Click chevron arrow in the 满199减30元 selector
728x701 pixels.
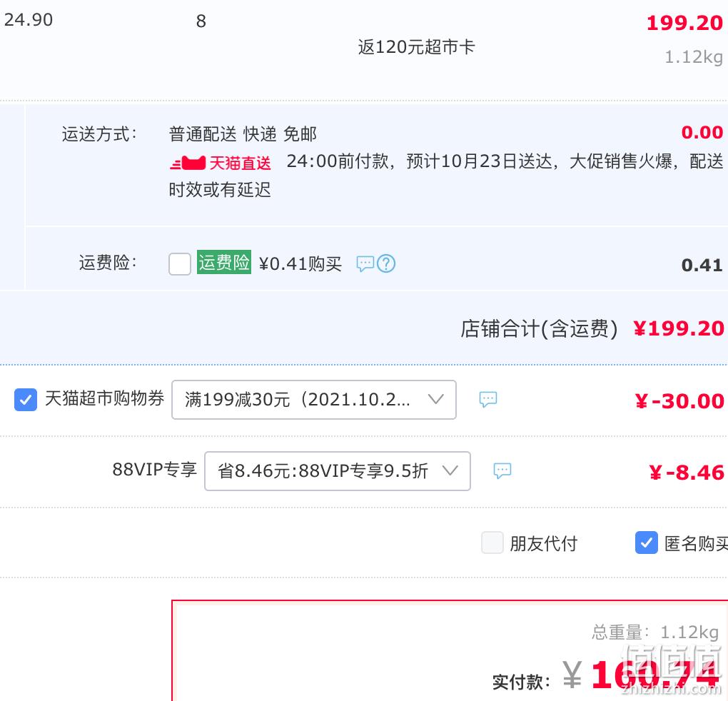[435, 399]
